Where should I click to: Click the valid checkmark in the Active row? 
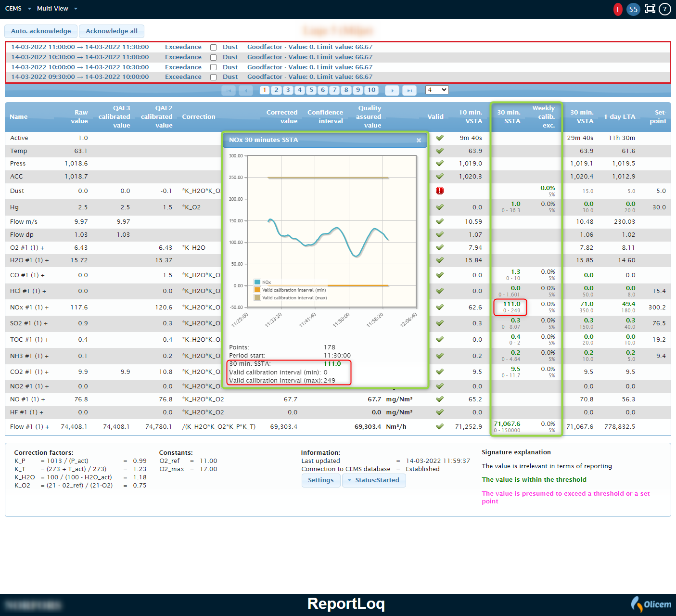click(439, 138)
